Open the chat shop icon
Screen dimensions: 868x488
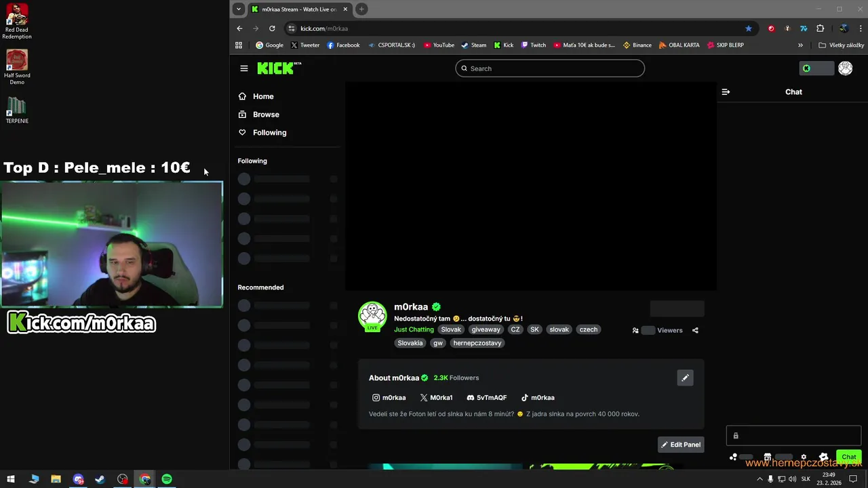(767, 457)
